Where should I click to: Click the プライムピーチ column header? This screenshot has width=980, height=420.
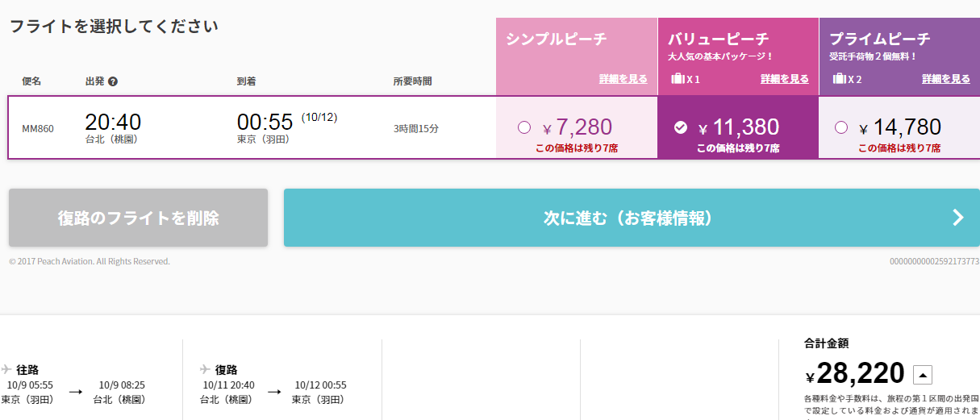[x=899, y=56]
